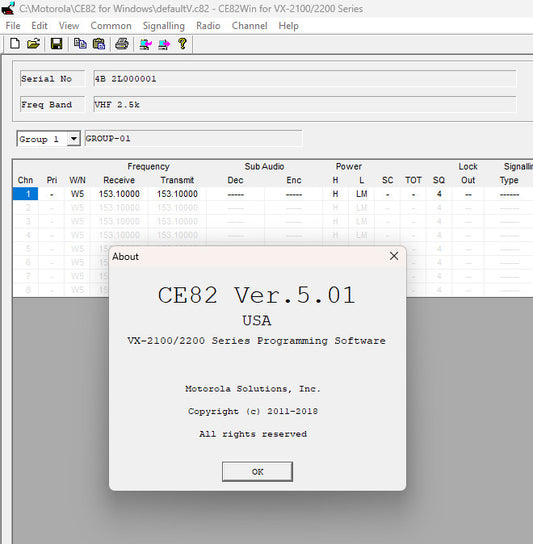Click the Enc sub audio cell in channel 1
Image resolution: width=533 pixels, height=544 pixels.
tap(294, 194)
